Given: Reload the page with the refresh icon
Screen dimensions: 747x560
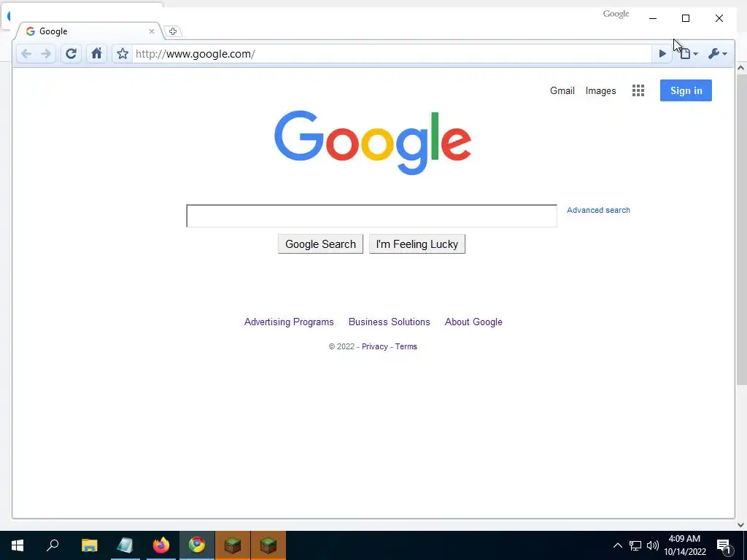Looking at the screenshot, I should pos(71,54).
